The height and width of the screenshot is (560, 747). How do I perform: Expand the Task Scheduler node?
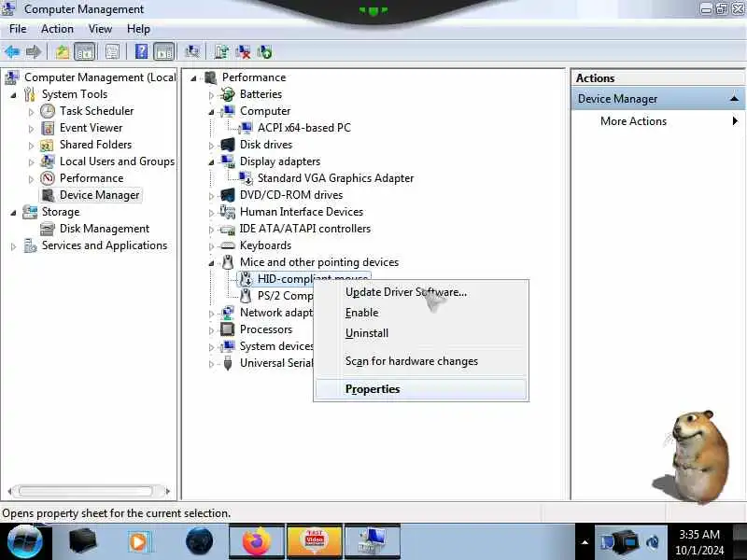pos(31,112)
